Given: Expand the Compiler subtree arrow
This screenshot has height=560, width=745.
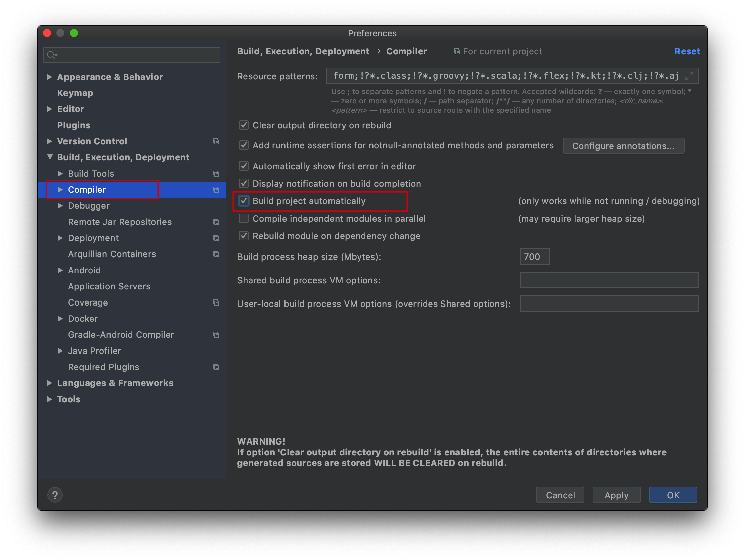Looking at the screenshot, I should click(60, 190).
